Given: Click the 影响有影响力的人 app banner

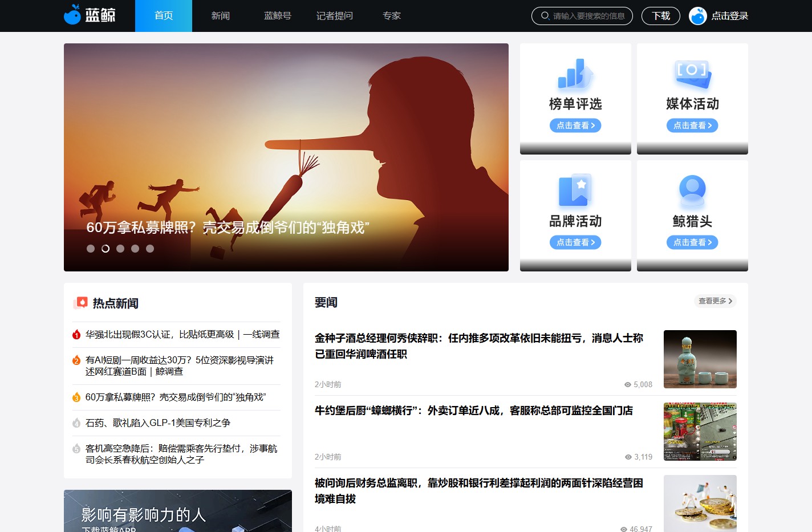Looking at the screenshot, I should pyautogui.click(x=178, y=511).
